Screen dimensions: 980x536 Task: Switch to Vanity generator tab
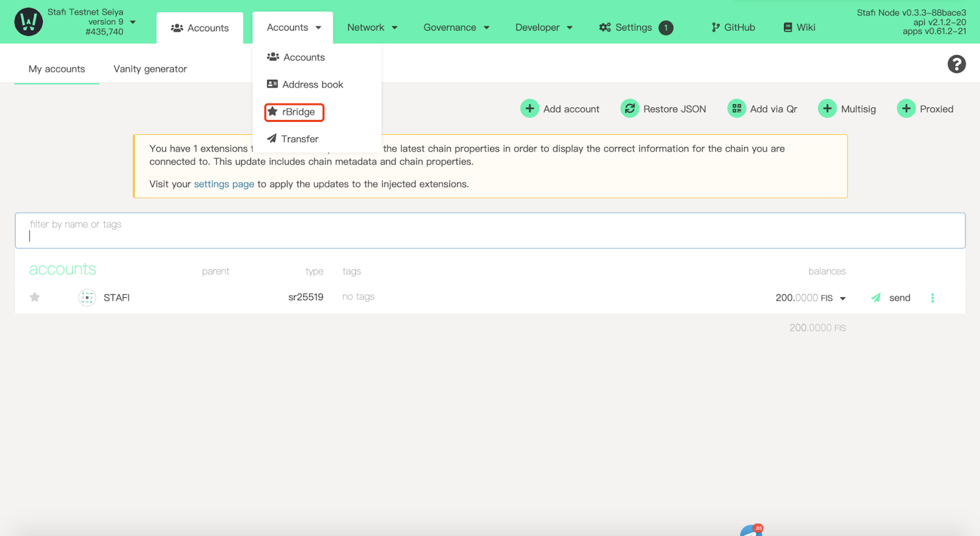(150, 69)
